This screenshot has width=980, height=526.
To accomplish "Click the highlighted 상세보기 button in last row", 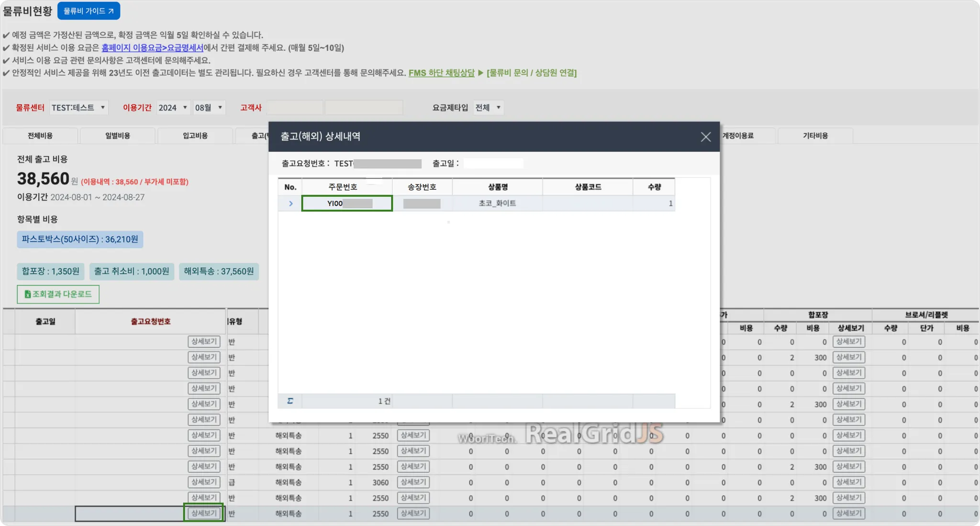I will tap(204, 513).
